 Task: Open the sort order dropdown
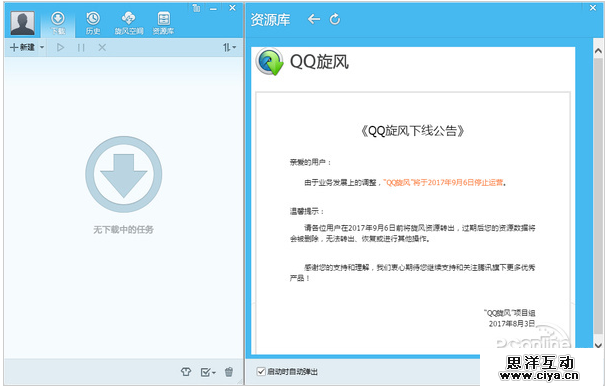pos(230,47)
